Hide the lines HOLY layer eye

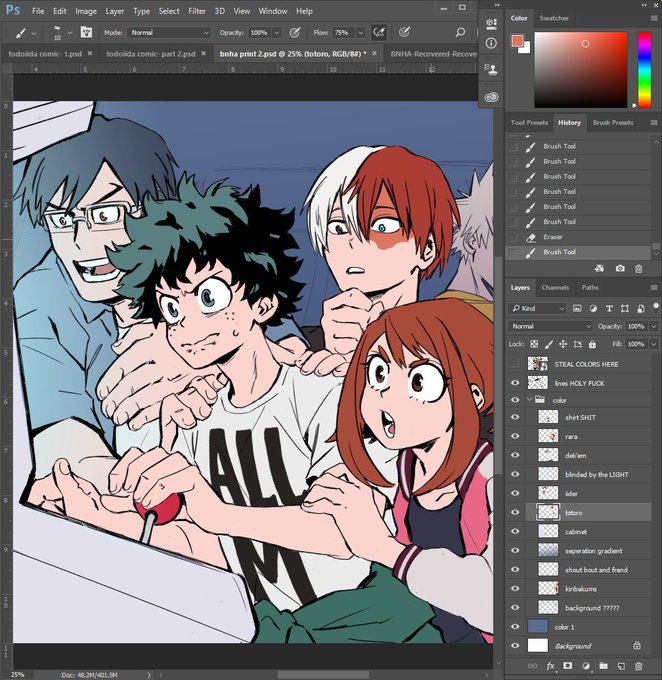tap(515, 383)
